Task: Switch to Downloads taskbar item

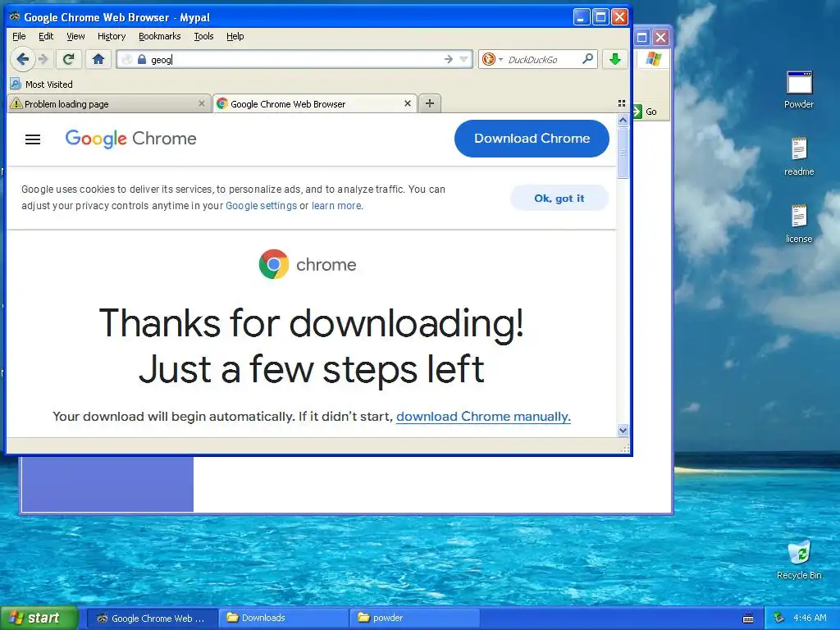Action: [284, 619]
